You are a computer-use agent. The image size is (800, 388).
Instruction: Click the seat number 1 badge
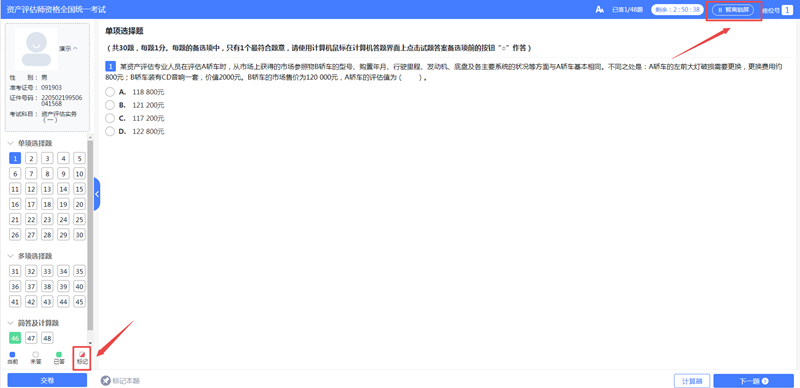tap(787, 10)
